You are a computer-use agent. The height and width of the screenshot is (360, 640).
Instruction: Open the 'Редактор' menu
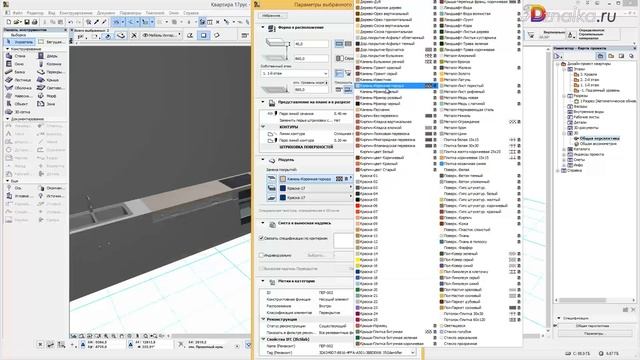[35, 13]
